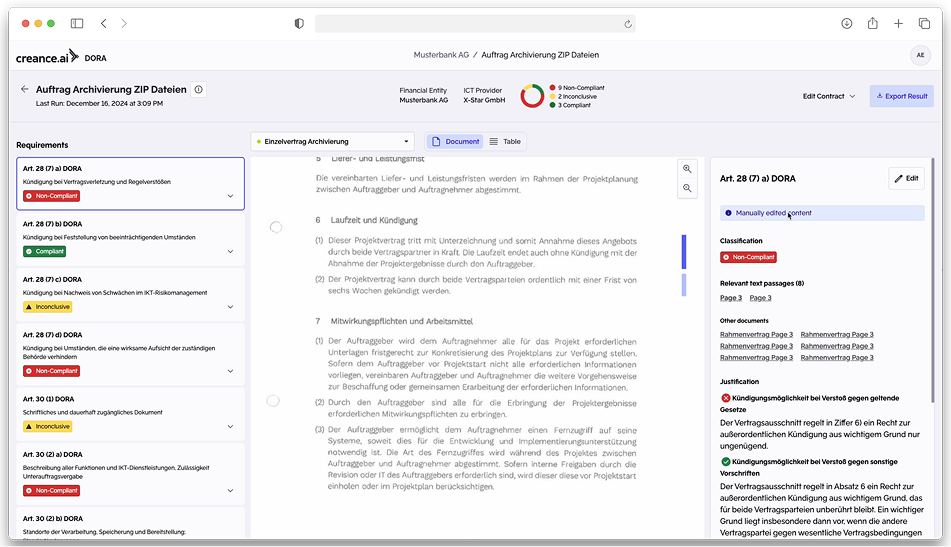Click Non-Compliant classification badge in detail panel

[x=748, y=257]
